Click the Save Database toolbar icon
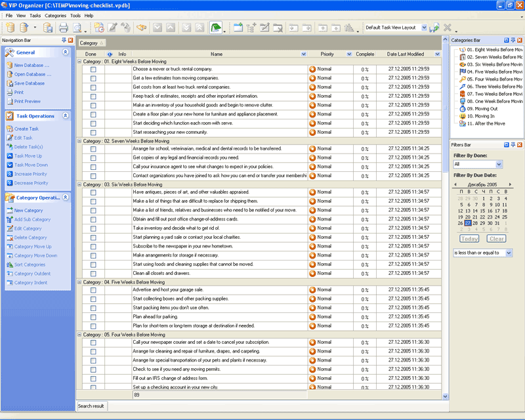 click(48, 28)
